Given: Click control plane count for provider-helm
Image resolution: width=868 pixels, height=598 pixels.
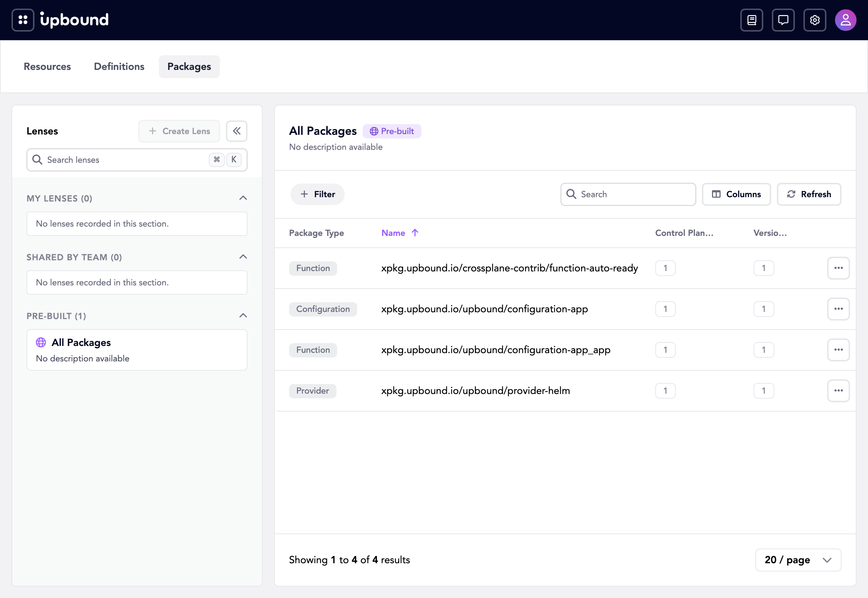Looking at the screenshot, I should (665, 390).
